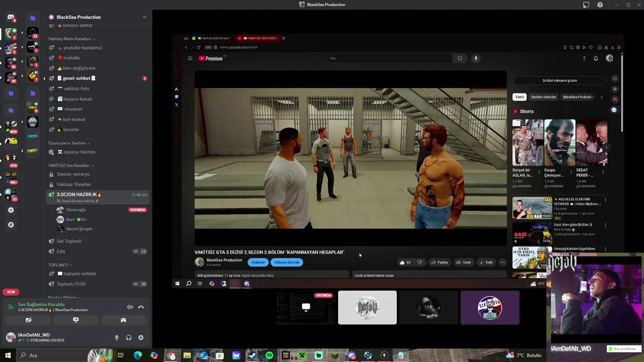
Task: Click the Analizler button under the video
Action: [258, 262]
